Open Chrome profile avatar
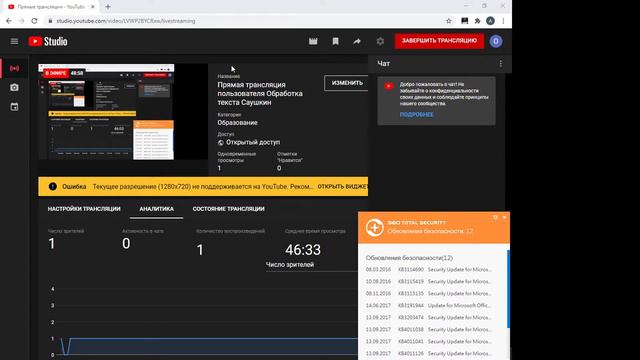Image resolution: width=640 pixels, height=360 pixels. tap(491, 21)
